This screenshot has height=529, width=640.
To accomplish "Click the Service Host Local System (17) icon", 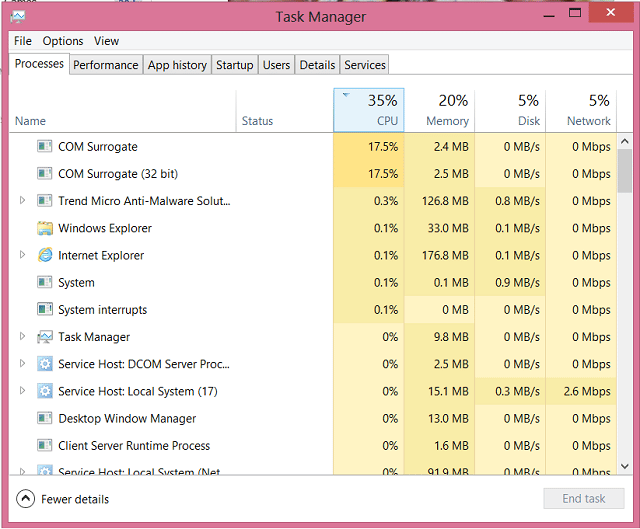I will (44, 391).
